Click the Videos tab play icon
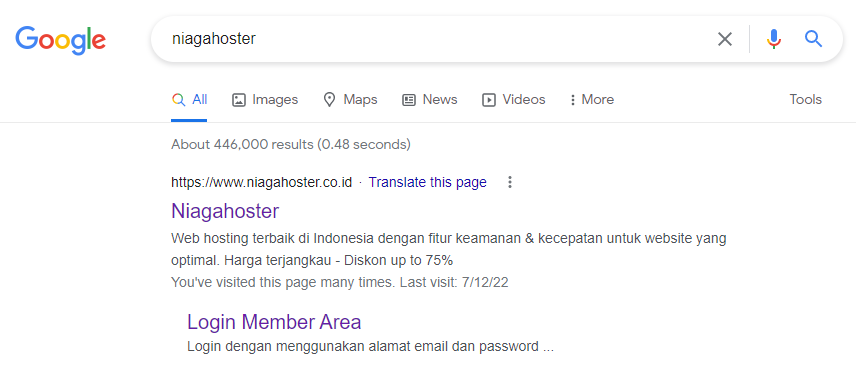 (489, 100)
